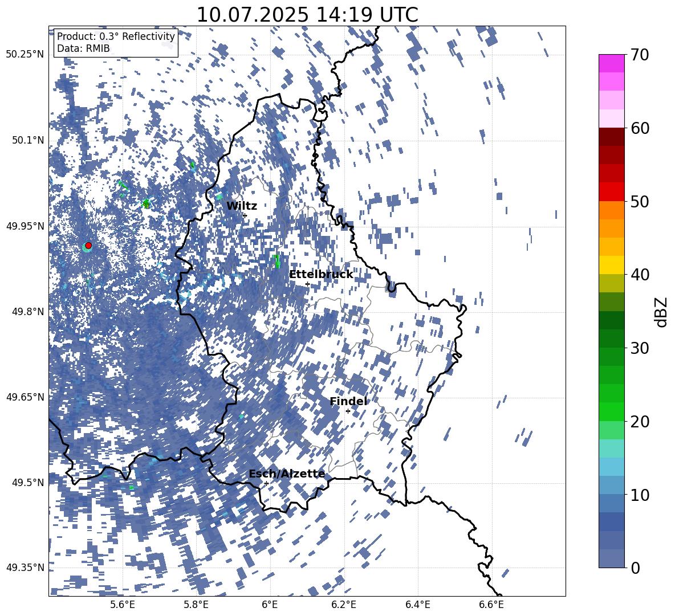Image resolution: width=675 pixels, height=616 pixels.
Task: Click the 5.6°E longitude label
Action: coord(123,605)
